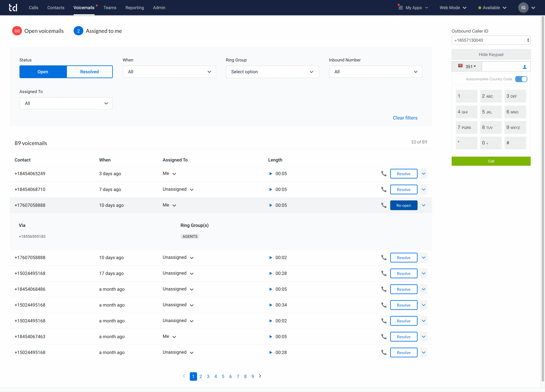The height and width of the screenshot is (392, 545).
Task: Expand the Assigned To filter dropdown
Action: pos(66,103)
